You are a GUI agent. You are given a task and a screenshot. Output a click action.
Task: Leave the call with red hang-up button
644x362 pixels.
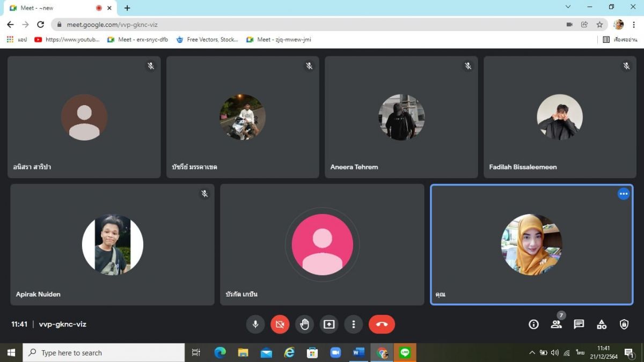pyautogui.click(x=382, y=324)
